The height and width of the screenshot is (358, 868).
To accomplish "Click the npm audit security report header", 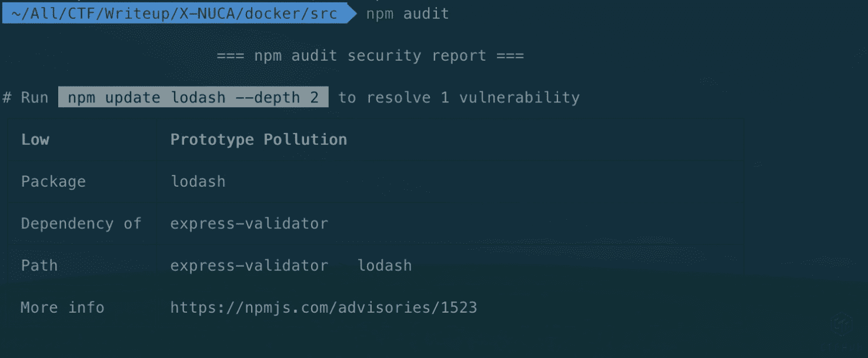I will coord(370,56).
